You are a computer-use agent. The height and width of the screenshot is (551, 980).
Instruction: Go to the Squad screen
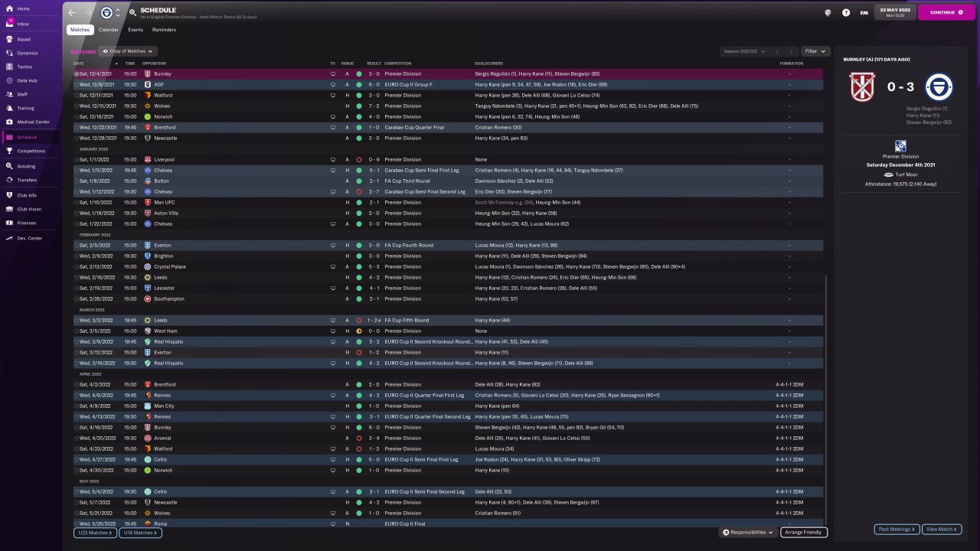click(31, 39)
